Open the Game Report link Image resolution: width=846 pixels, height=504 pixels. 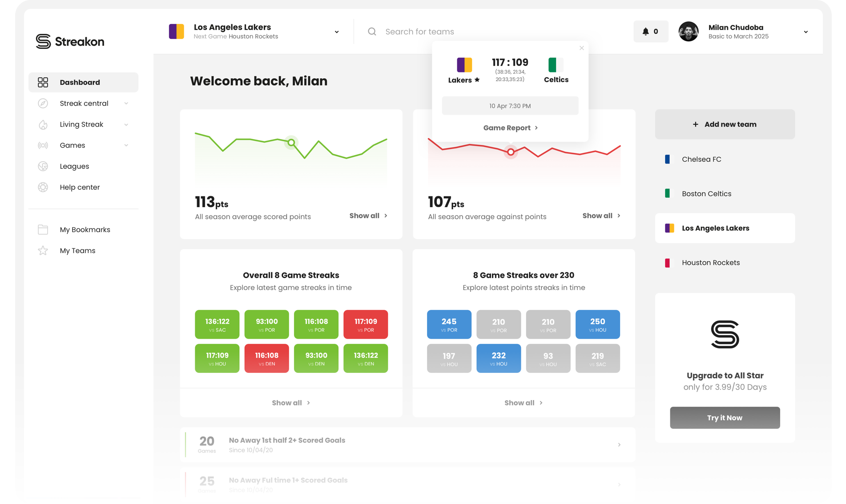pyautogui.click(x=510, y=128)
